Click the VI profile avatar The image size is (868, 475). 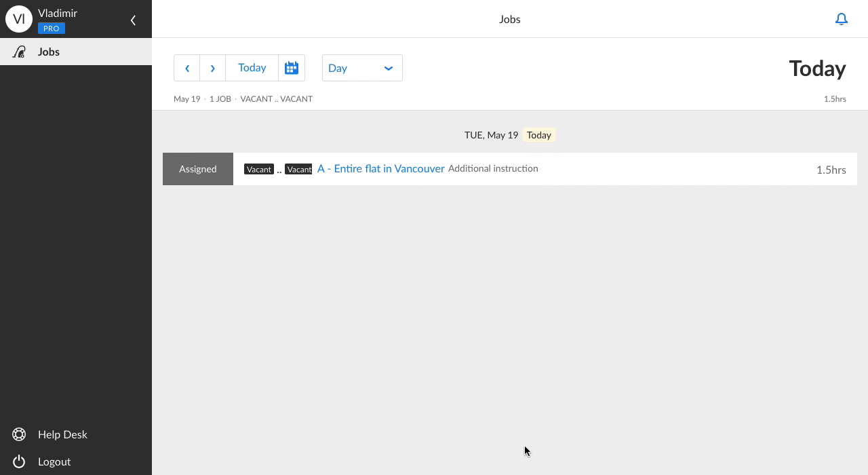click(19, 19)
